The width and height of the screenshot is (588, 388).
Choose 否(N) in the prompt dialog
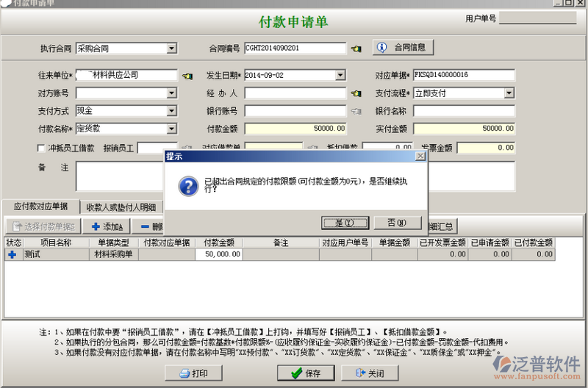398,223
